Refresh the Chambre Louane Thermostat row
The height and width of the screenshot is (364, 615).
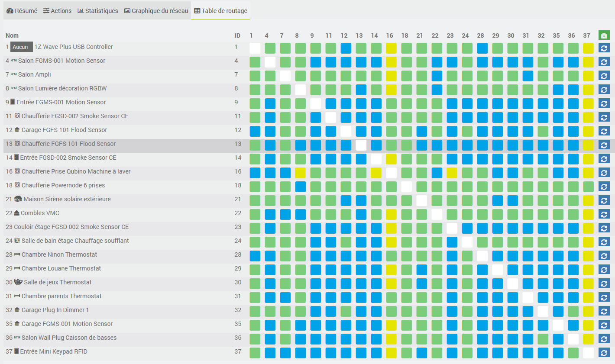click(604, 270)
